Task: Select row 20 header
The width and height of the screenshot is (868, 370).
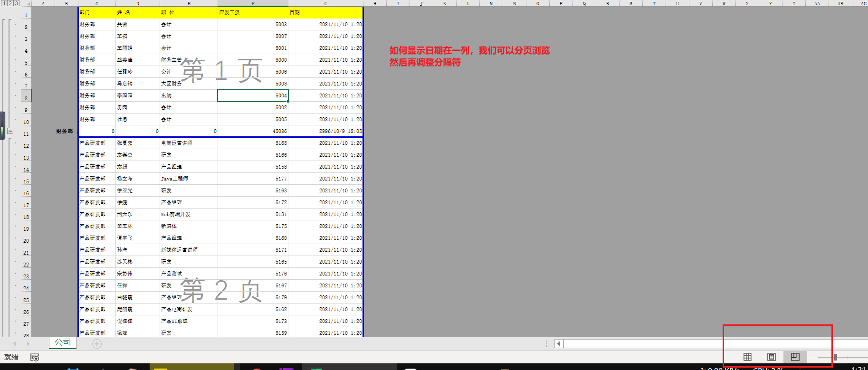Action: pos(26,239)
